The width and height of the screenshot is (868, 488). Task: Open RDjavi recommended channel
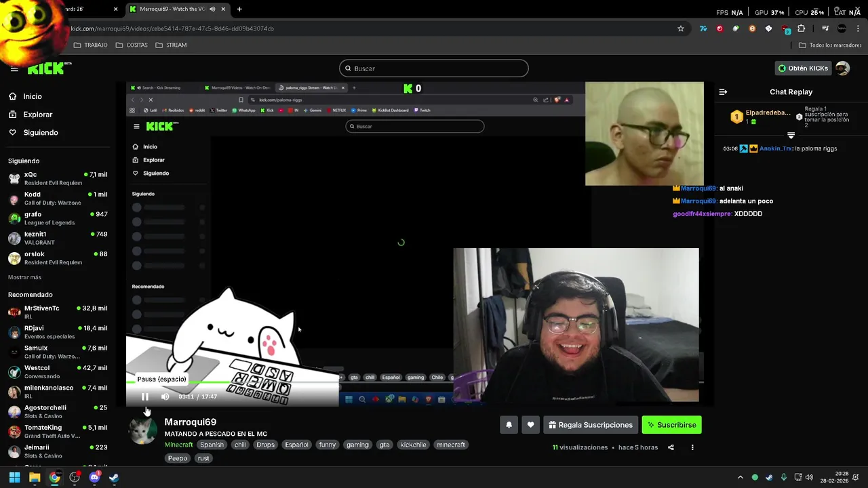click(58, 332)
